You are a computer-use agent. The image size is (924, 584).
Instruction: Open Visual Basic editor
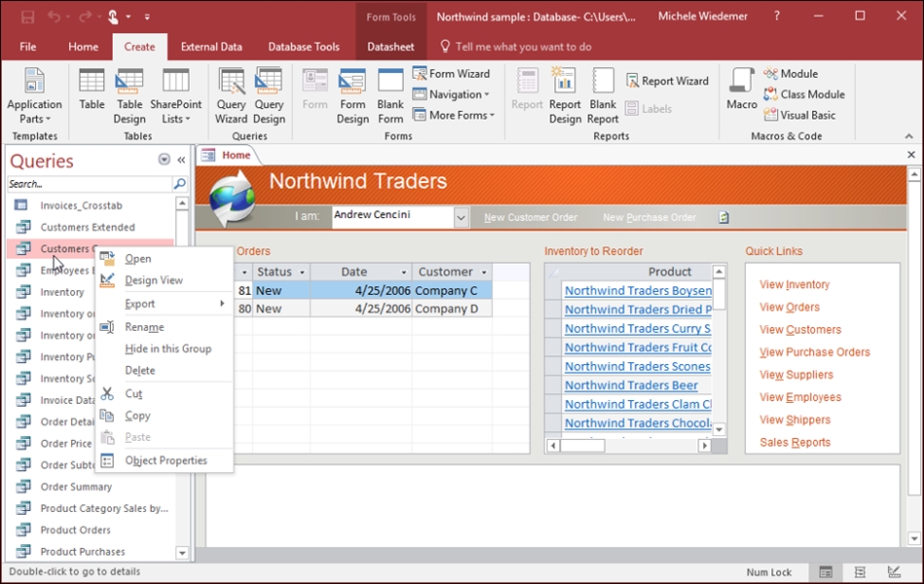click(x=800, y=115)
